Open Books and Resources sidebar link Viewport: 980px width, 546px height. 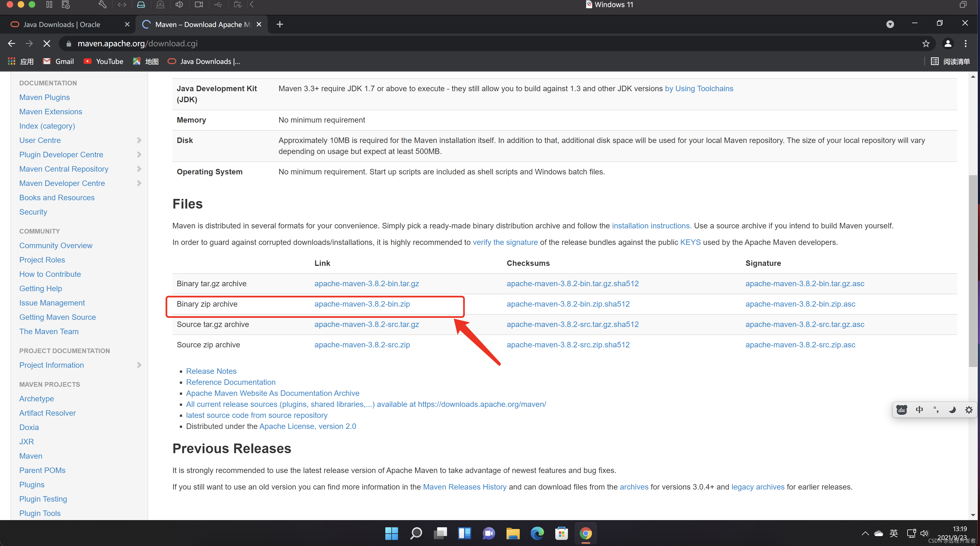coord(57,198)
